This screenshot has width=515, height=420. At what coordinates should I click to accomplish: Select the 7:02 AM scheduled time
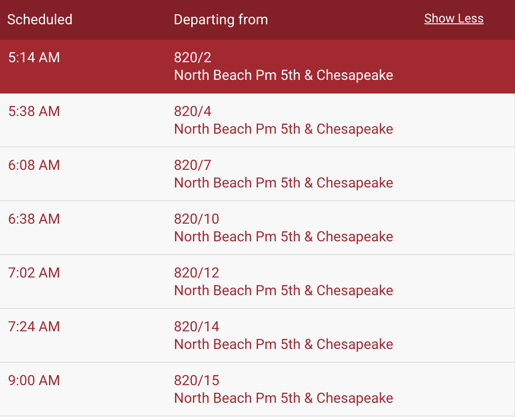coord(34,273)
